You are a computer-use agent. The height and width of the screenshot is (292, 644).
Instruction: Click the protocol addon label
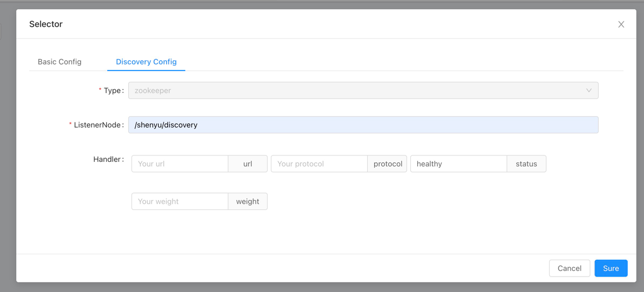pos(388,164)
